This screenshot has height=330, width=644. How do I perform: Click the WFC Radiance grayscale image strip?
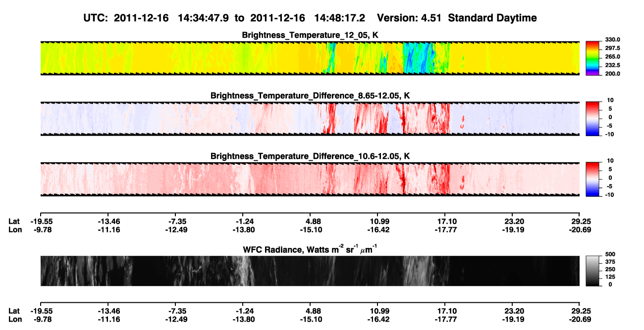click(310, 271)
